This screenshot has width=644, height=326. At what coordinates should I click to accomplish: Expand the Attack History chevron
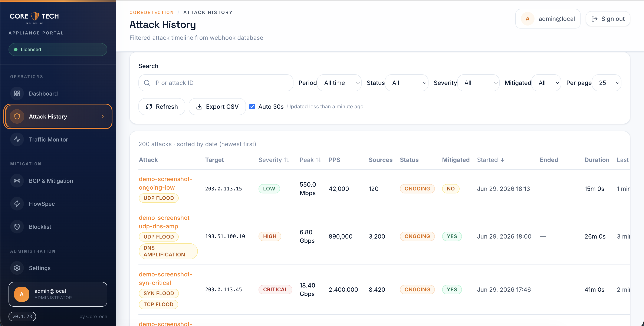[x=102, y=116]
